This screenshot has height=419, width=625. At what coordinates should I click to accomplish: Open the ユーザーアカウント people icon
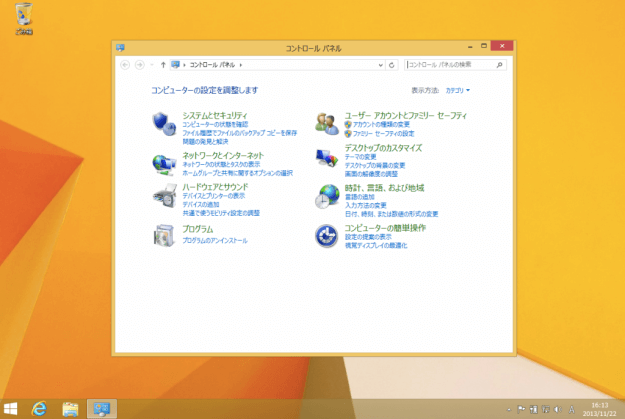point(327,123)
